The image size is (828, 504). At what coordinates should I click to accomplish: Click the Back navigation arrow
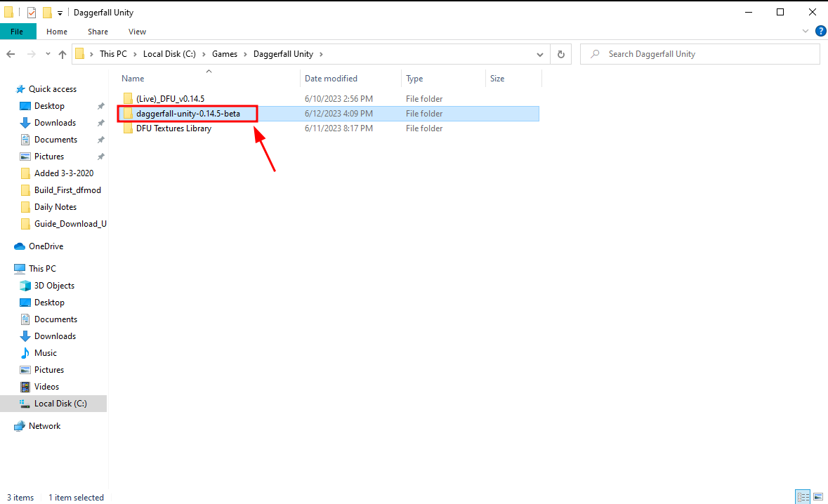11,54
